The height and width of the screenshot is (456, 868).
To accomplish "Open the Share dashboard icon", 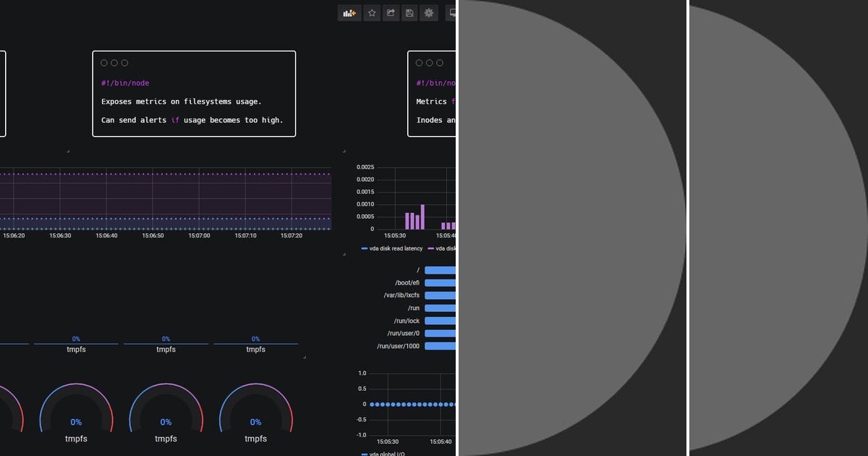I will pos(391,13).
